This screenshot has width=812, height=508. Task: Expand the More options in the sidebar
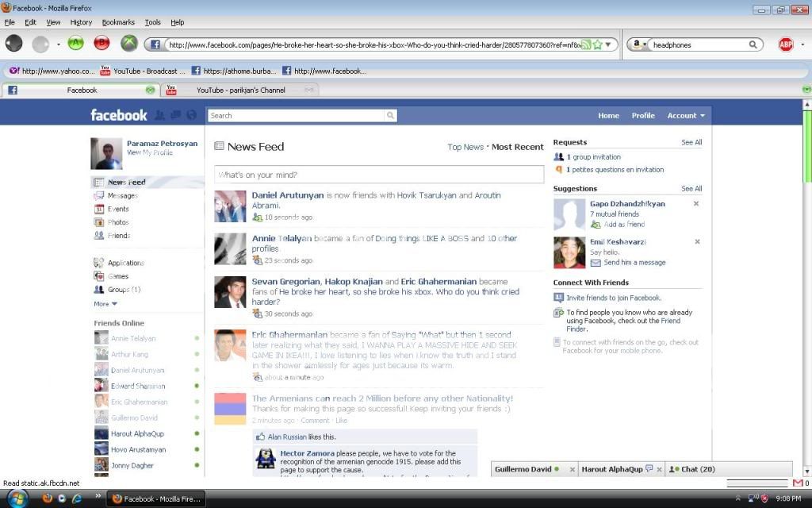105,303
